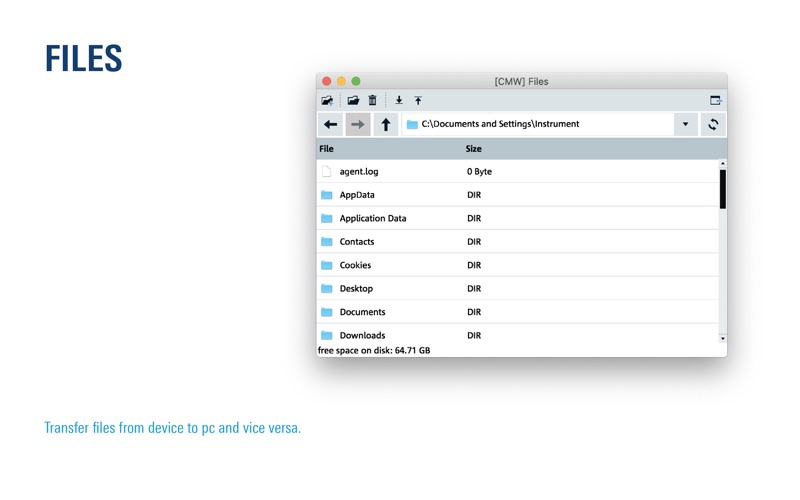Select the agent.log file row
800x500 pixels.
point(517,171)
